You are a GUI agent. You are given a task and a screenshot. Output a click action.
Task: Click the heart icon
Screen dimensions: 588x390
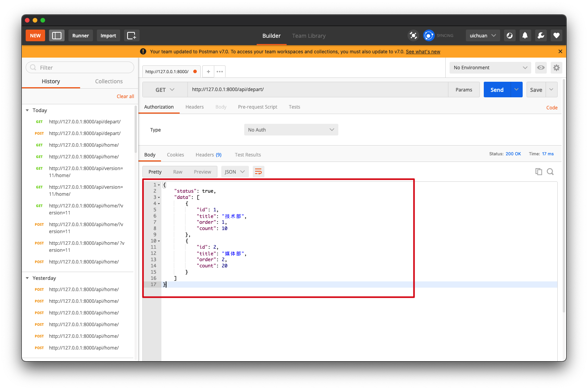[x=556, y=35]
